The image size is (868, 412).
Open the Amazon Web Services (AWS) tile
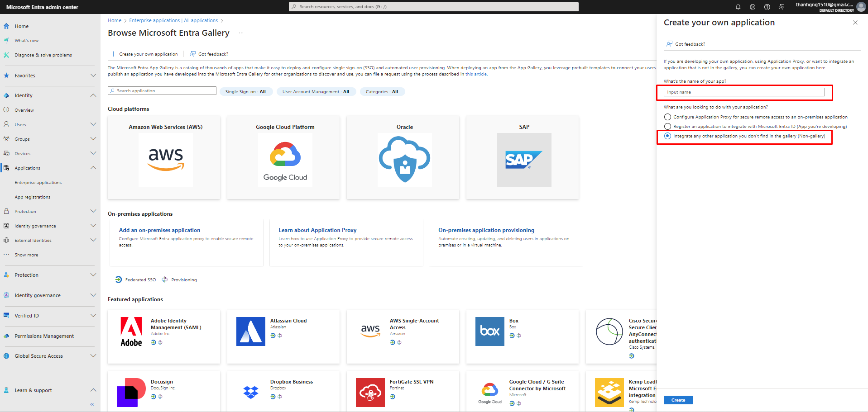pos(164,157)
